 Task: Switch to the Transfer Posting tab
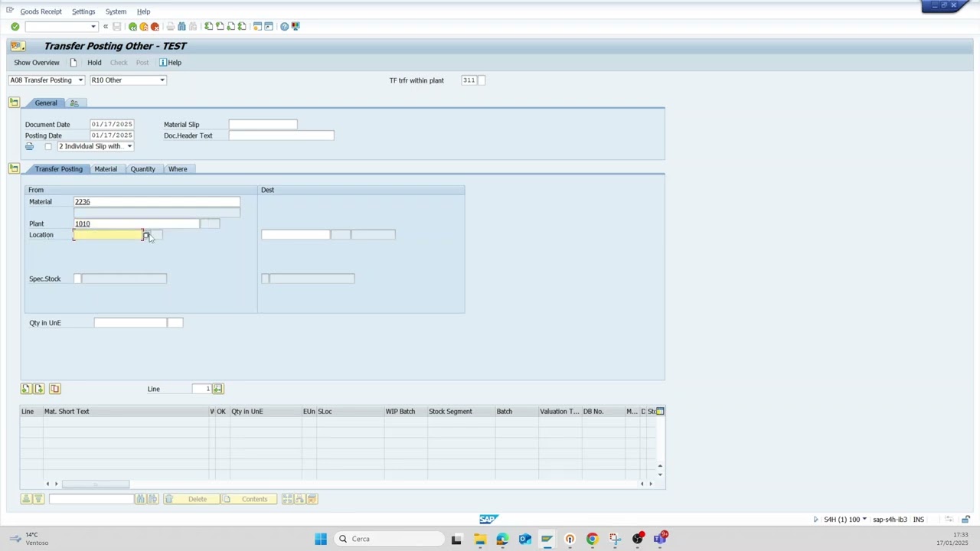[58, 168]
